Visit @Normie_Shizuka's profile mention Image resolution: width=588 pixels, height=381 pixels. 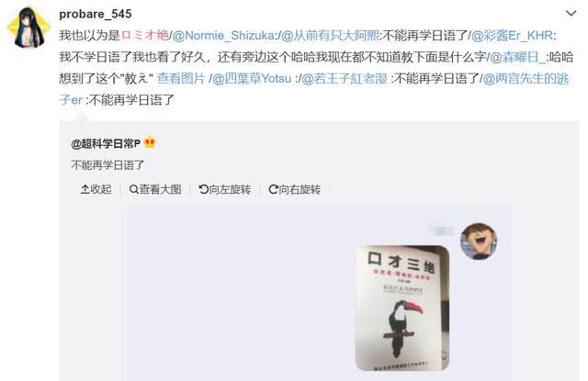coord(223,36)
